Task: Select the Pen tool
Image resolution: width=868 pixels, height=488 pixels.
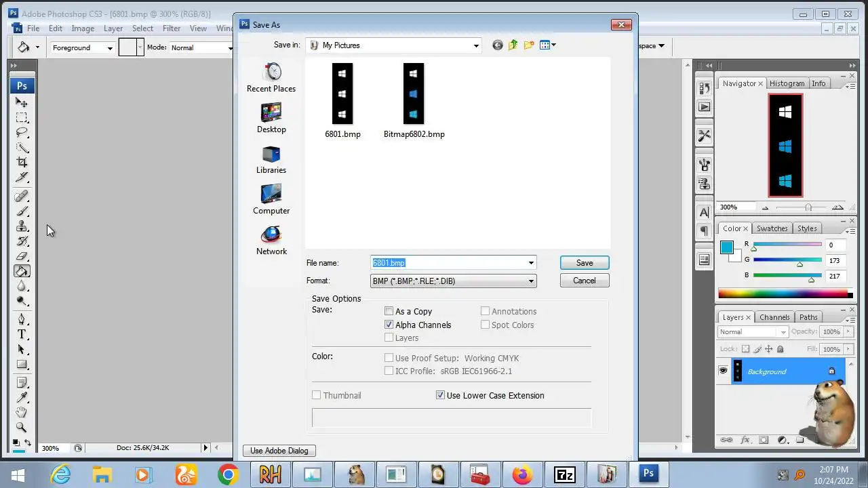Action: [x=22, y=319]
